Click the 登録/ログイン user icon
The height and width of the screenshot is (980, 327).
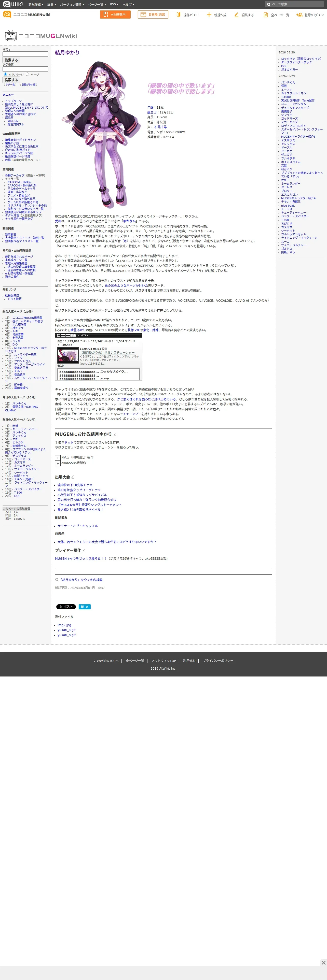pos(299,15)
